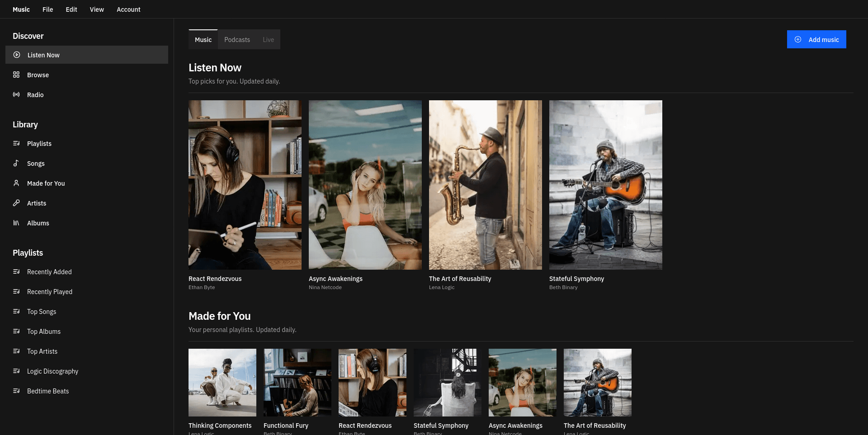Open the small Stateful Symphony black-and-white cover
Viewport: 868px width, 435px height.
[448, 383]
